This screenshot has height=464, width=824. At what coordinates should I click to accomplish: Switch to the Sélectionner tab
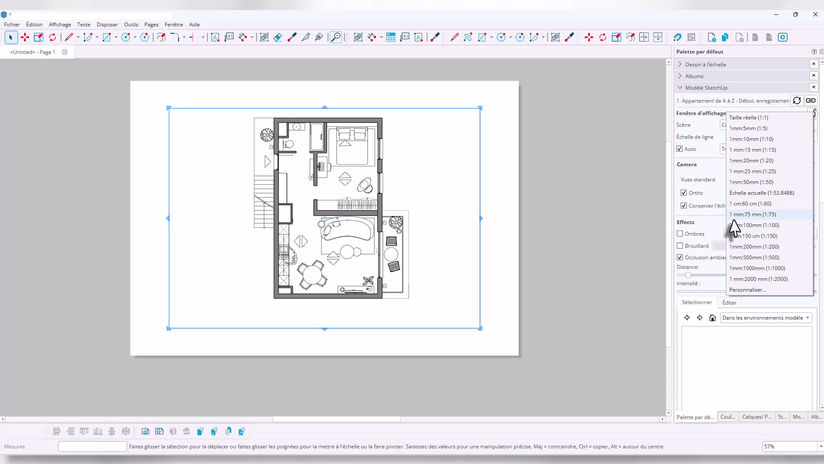tap(696, 303)
